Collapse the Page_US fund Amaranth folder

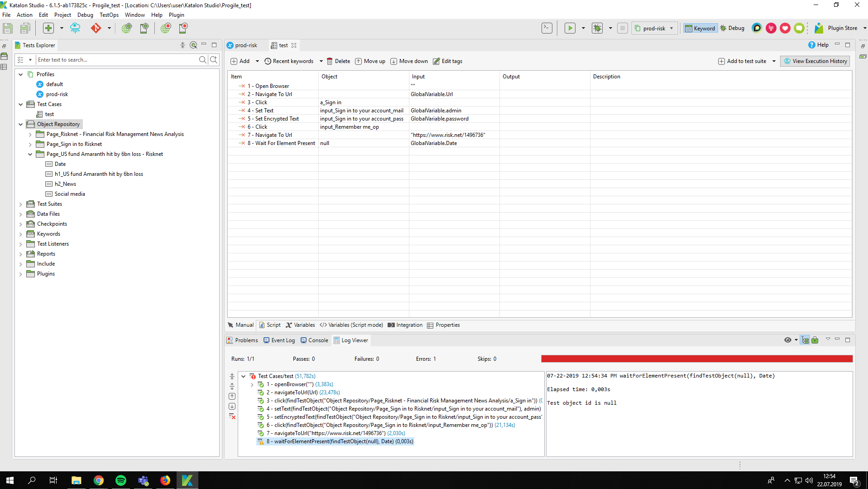[x=30, y=154]
